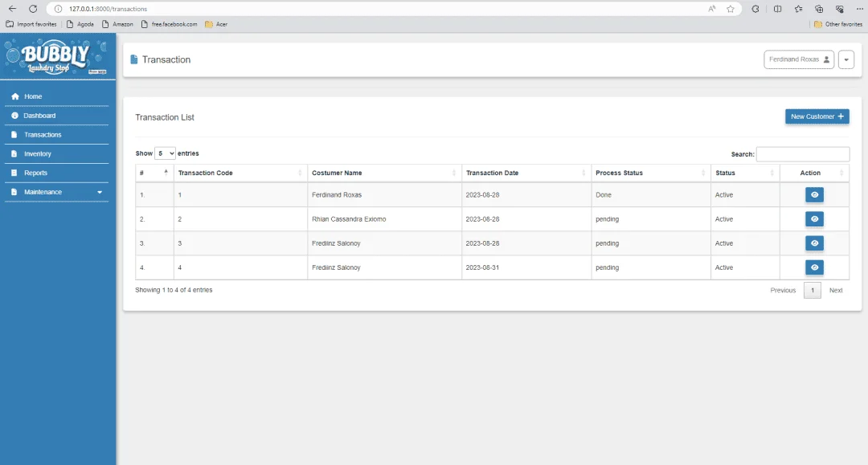868x465 pixels.
Task: Click the New Customer button
Action: click(x=817, y=116)
